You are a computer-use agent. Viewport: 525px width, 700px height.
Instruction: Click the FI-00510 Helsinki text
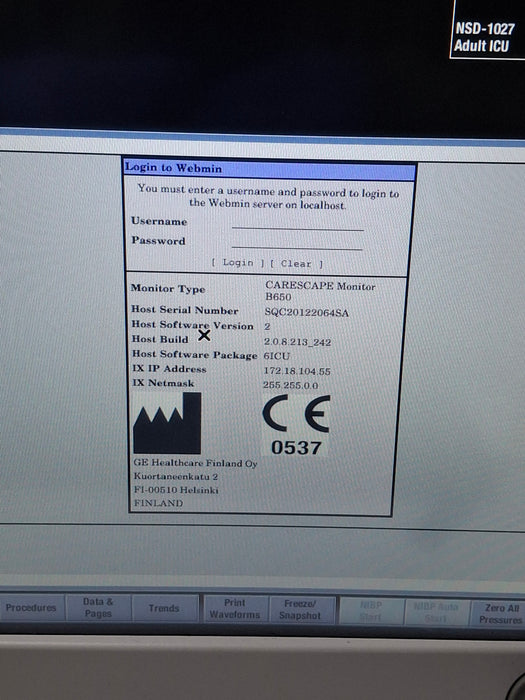(176, 490)
